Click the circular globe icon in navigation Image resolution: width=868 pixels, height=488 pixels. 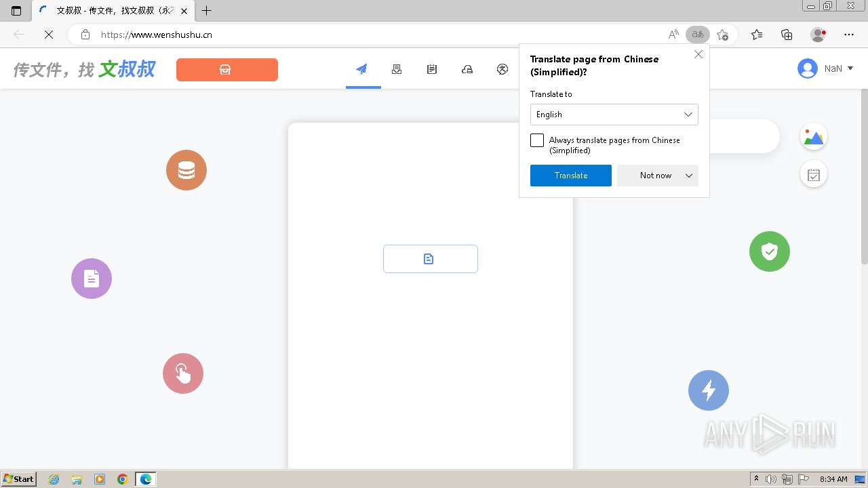[x=502, y=69]
